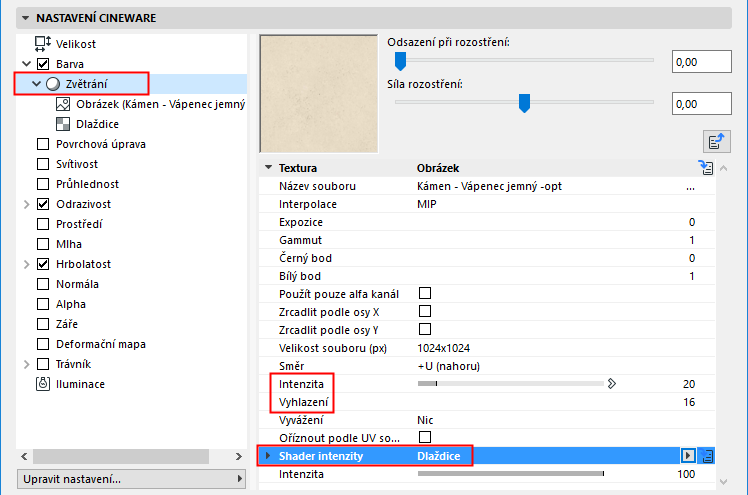Collapse the NASTAVENÍ CINEWARE panel
The width and height of the screenshot is (748, 495).
tap(26, 18)
